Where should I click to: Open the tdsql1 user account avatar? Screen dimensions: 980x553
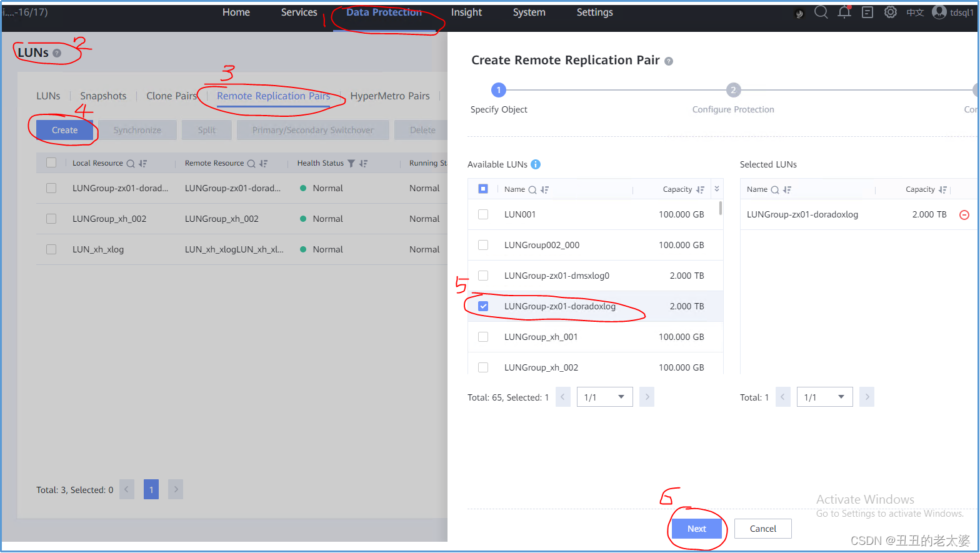tap(939, 12)
